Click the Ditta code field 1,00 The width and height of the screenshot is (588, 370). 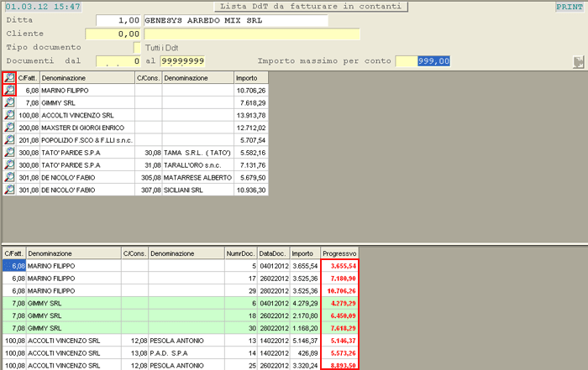click(x=118, y=20)
